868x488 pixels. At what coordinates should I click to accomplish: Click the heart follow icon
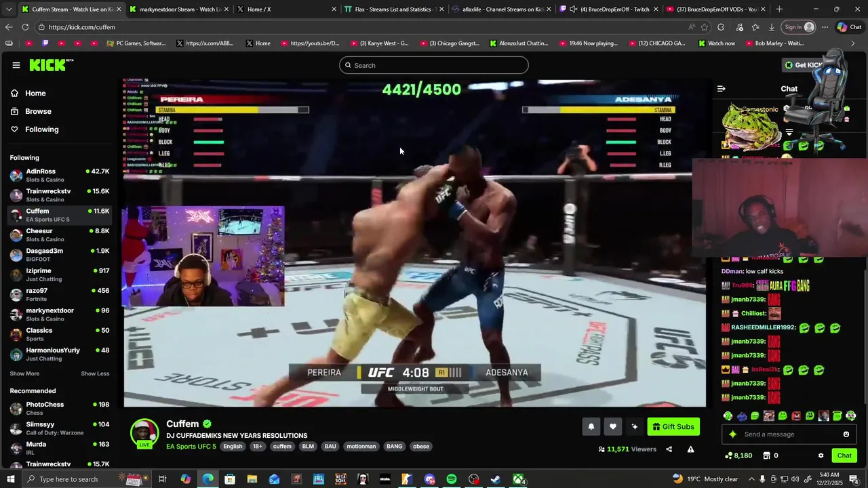[613, 426]
